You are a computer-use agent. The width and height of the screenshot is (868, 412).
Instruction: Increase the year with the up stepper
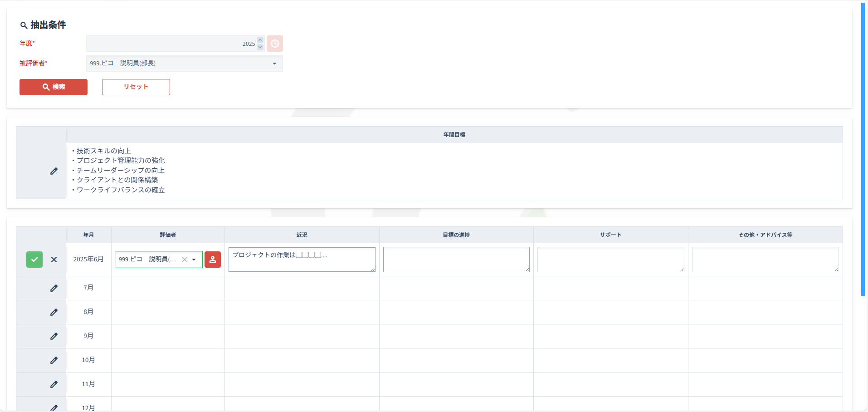coord(260,40)
